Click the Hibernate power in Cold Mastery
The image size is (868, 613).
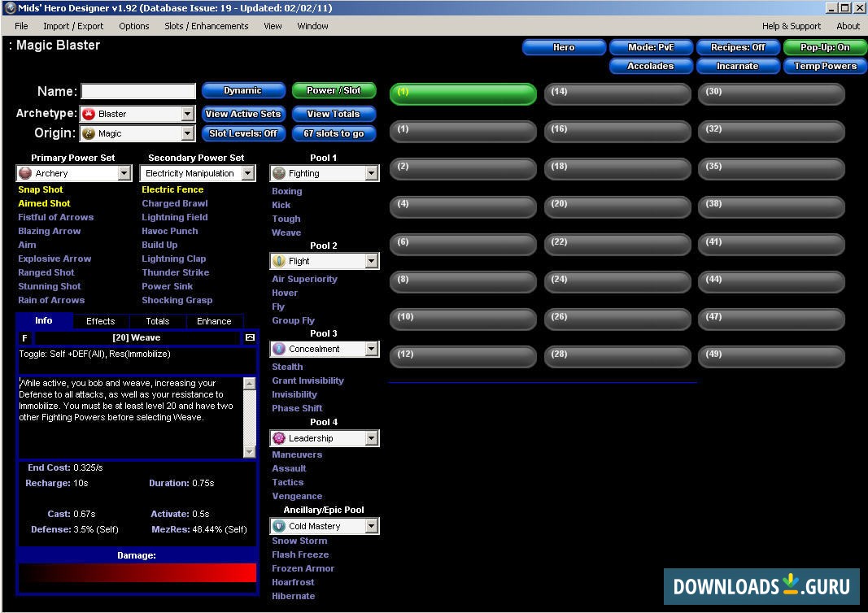tap(294, 597)
